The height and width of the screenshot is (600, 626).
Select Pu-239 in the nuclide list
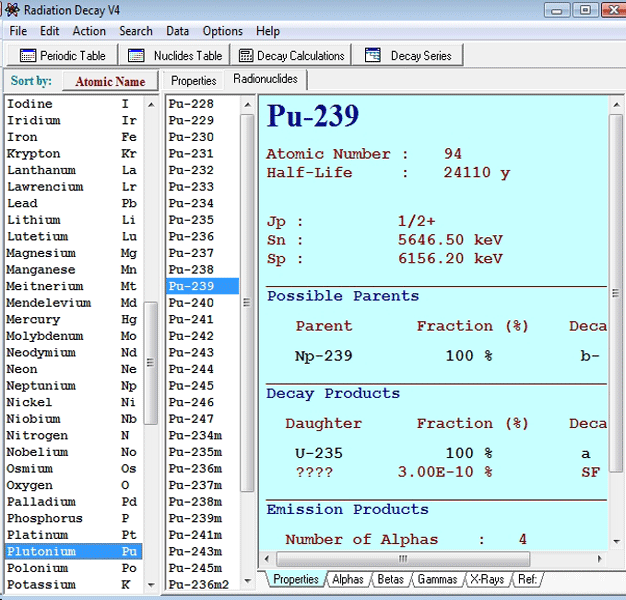click(202, 286)
